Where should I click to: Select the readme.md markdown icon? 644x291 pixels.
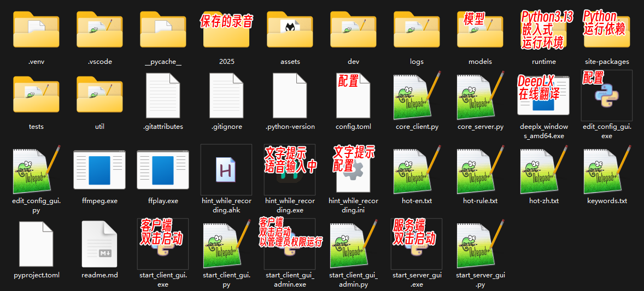(x=99, y=244)
